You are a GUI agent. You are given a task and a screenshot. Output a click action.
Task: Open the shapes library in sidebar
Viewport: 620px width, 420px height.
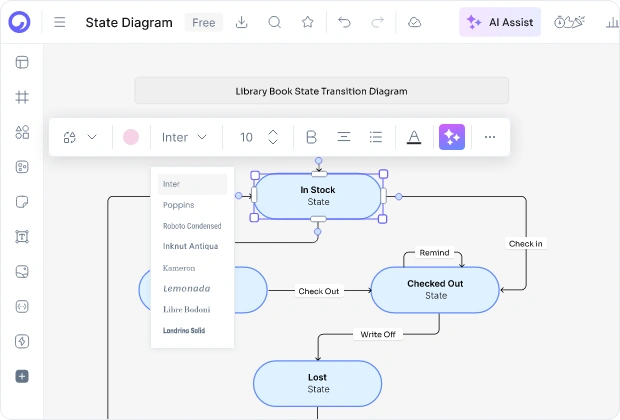22,132
